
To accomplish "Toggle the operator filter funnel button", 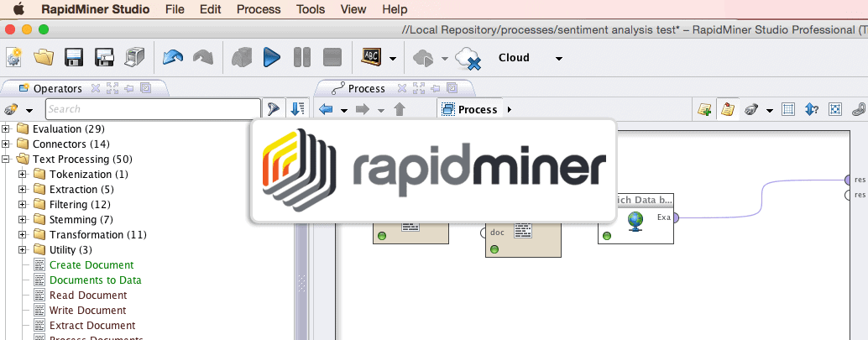I will pos(274,109).
